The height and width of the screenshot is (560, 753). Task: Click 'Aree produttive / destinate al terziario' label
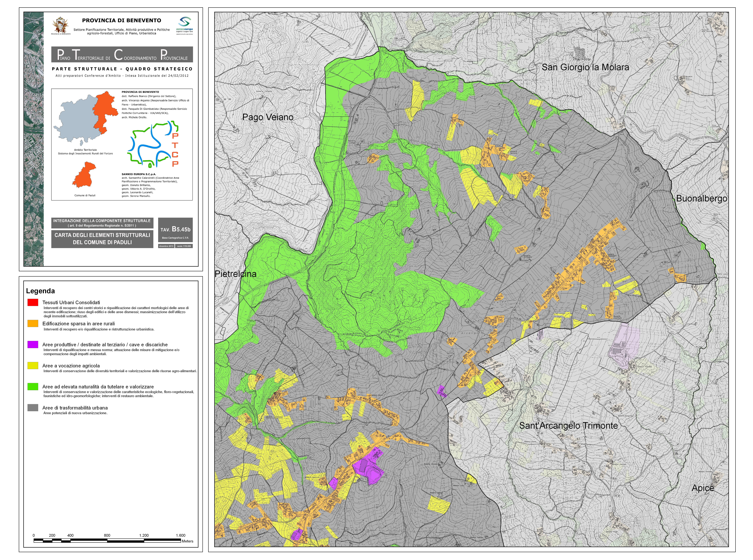point(105,344)
